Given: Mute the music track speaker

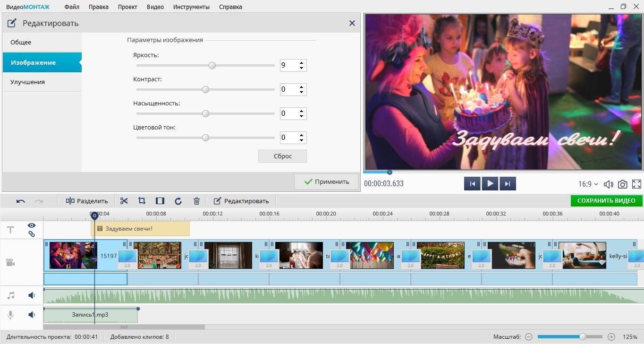Looking at the screenshot, I should [x=32, y=295].
